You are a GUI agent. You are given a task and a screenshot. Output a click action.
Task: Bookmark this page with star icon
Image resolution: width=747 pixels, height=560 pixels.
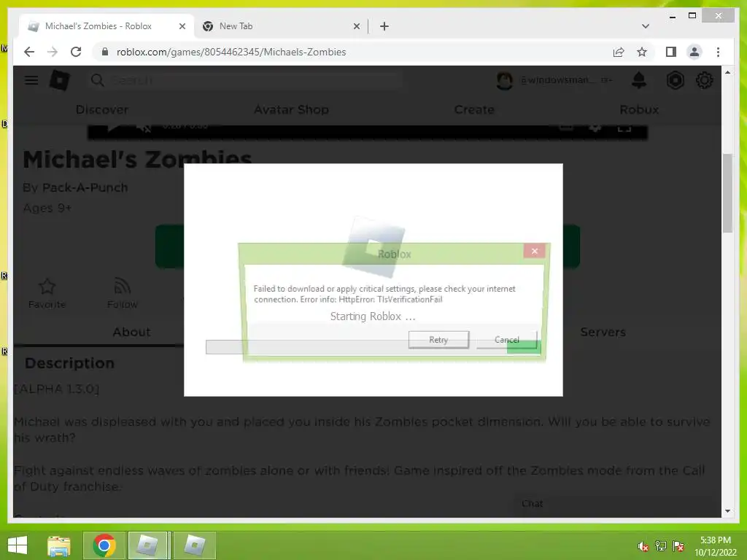pyautogui.click(x=642, y=52)
